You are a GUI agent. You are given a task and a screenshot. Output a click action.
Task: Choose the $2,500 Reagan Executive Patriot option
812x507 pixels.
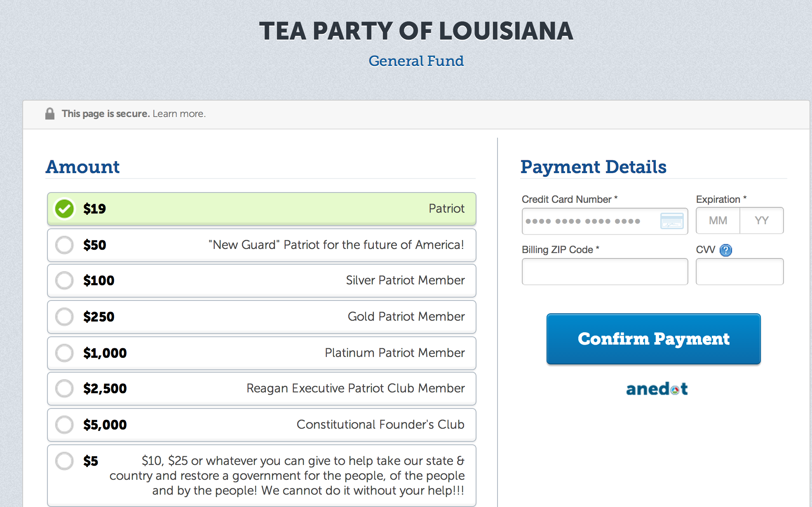[65, 388]
